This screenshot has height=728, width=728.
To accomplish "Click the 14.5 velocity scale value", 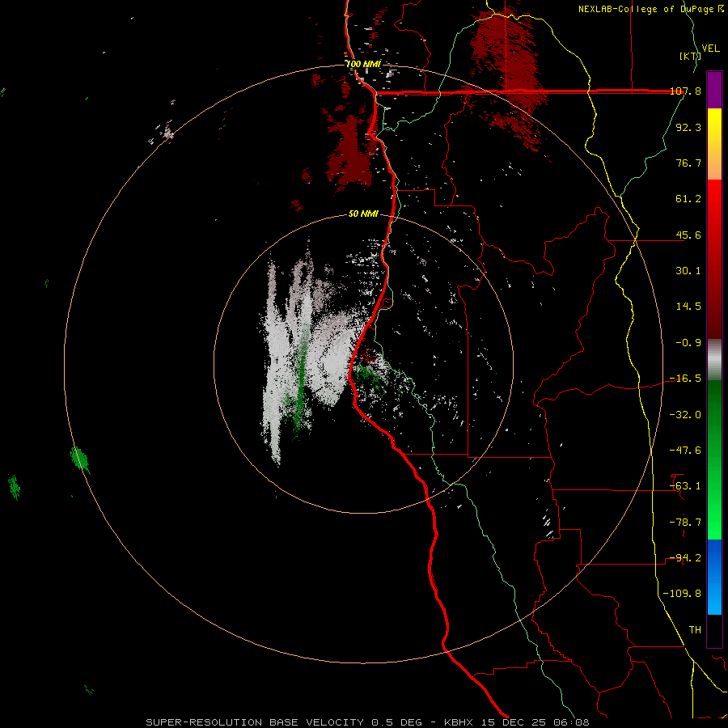I will (x=688, y=307).
